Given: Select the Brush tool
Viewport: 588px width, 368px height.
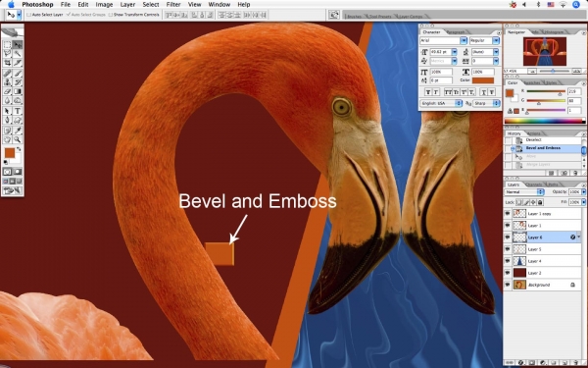Looking at the screenshot, I should [18, 74].
